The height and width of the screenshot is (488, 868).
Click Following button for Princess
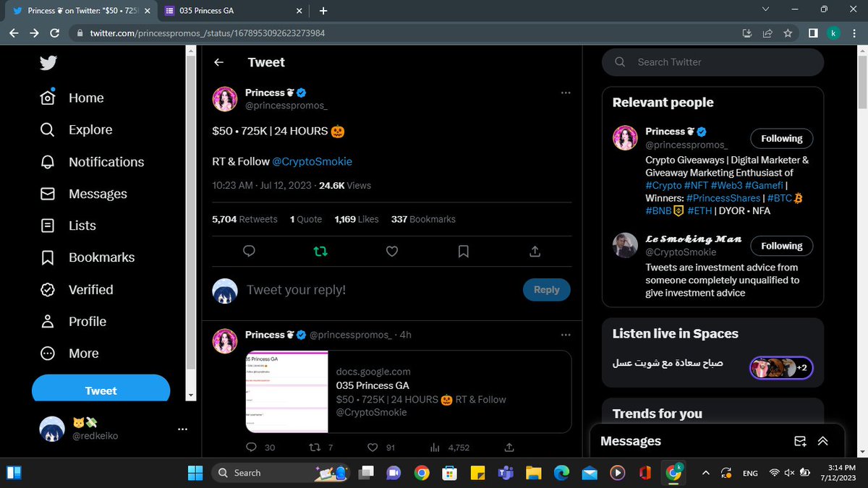click(x=781, y=138)
